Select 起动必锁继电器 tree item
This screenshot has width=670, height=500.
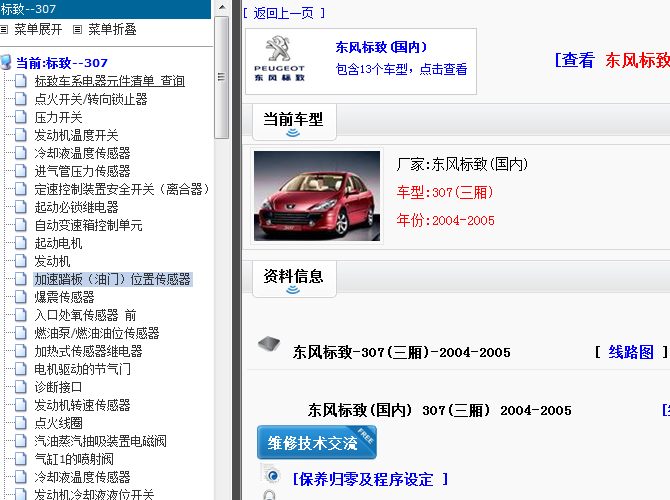(76, 207)
